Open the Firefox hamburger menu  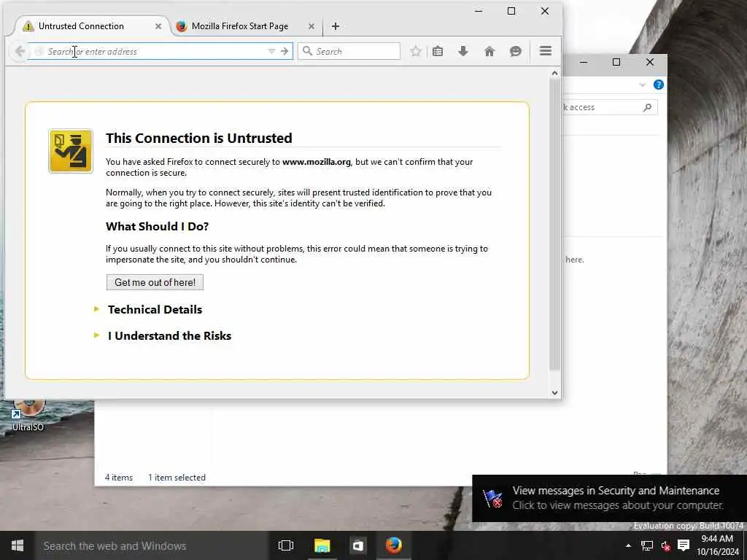(x=546, y=50)
